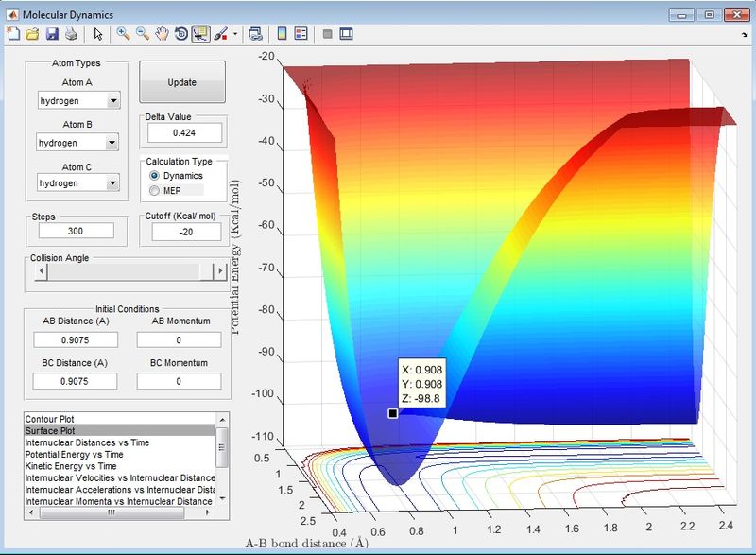Insert Colorbar from the toolbar
The image size is (756, 555).
click(x=282, y=34)
